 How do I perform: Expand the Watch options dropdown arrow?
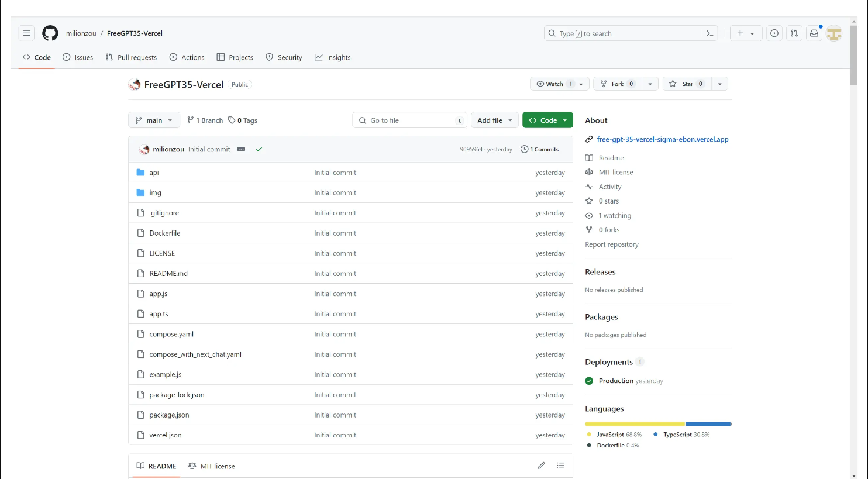581,84
